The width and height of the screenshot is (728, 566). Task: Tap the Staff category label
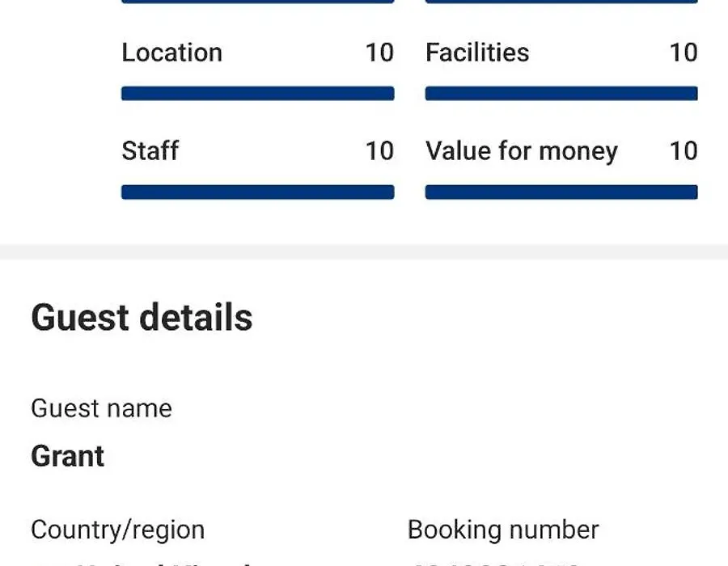150,150
